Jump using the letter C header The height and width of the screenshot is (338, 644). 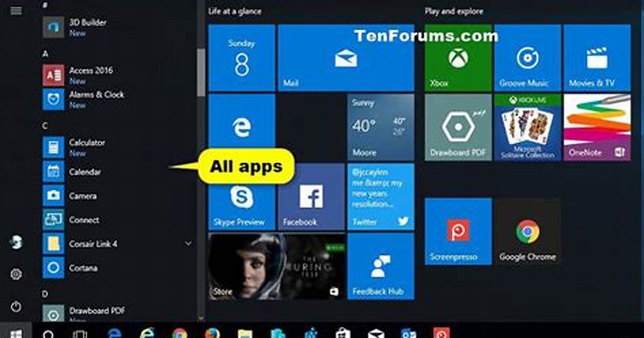tap(46, 126)
